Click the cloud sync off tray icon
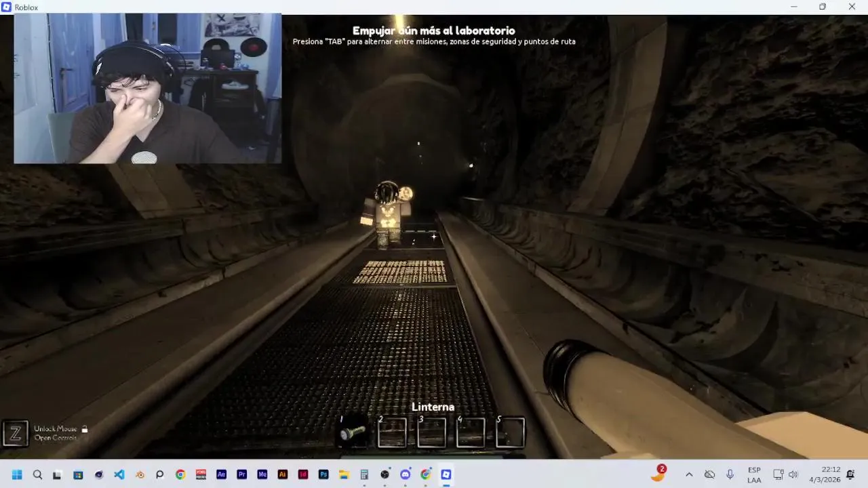This screenshot has height=488, width=868. [x=709, y=474]
